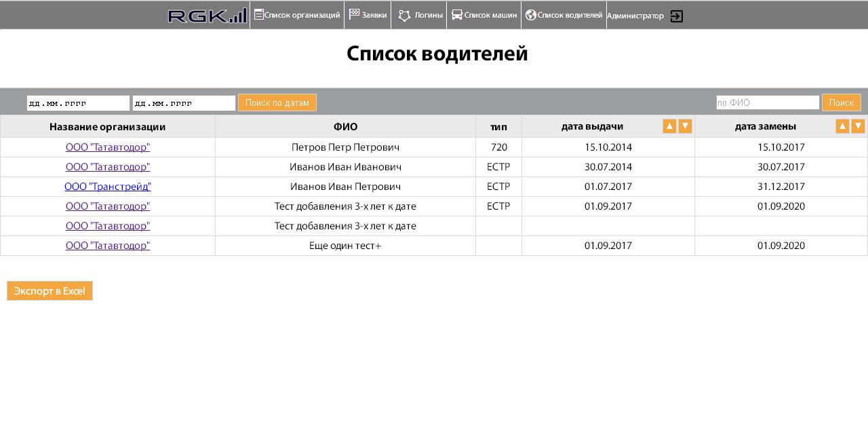Sort дата замены ascending with up arrow

[842, 126]
